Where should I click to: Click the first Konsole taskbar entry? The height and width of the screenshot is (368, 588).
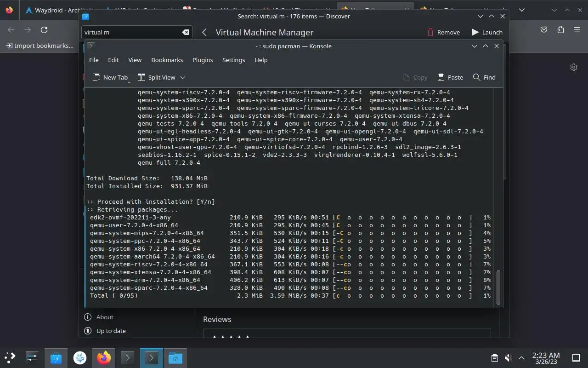128,357
